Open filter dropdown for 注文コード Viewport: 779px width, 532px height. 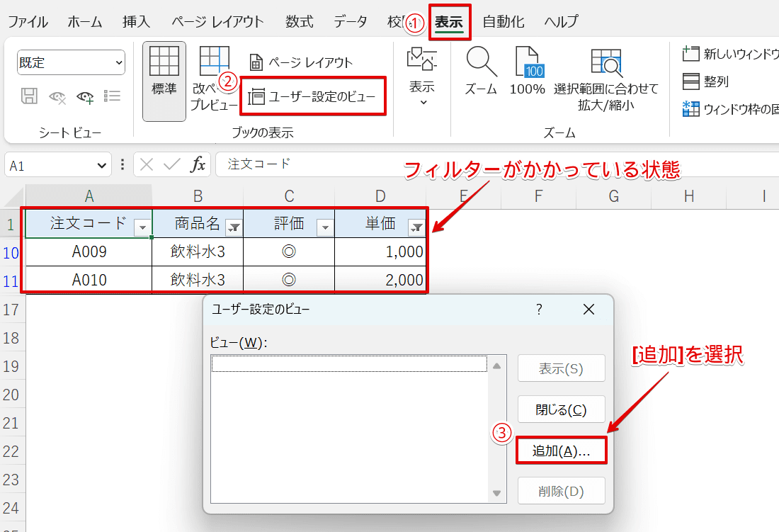pos(142,227)
